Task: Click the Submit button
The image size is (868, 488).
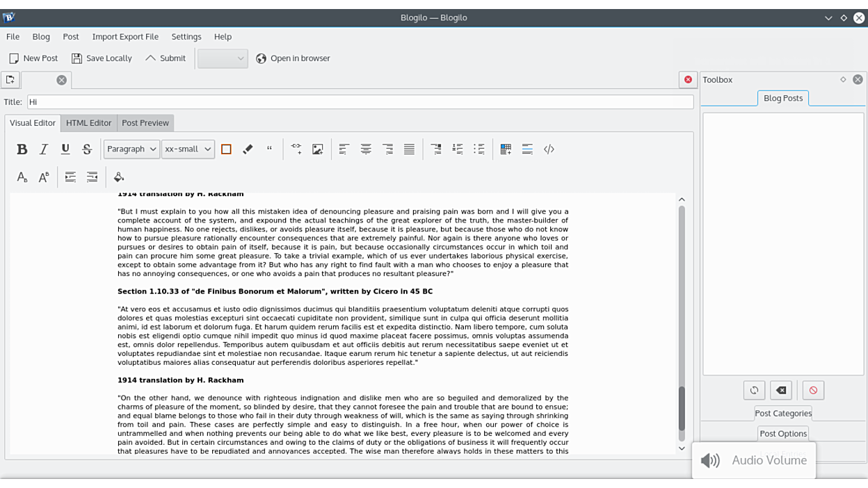Action: pyautogui.click(x=166, y=58)
